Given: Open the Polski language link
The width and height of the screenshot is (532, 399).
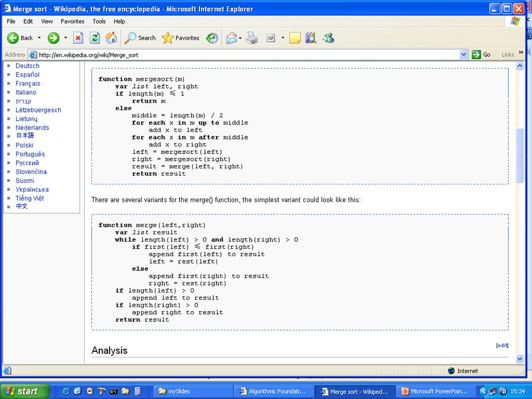Looking at the screenshot, I should (24, 145).
